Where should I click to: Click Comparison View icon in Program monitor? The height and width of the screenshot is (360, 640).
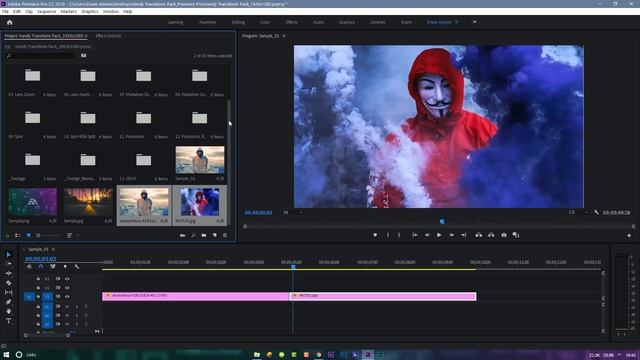pos(516,235)
